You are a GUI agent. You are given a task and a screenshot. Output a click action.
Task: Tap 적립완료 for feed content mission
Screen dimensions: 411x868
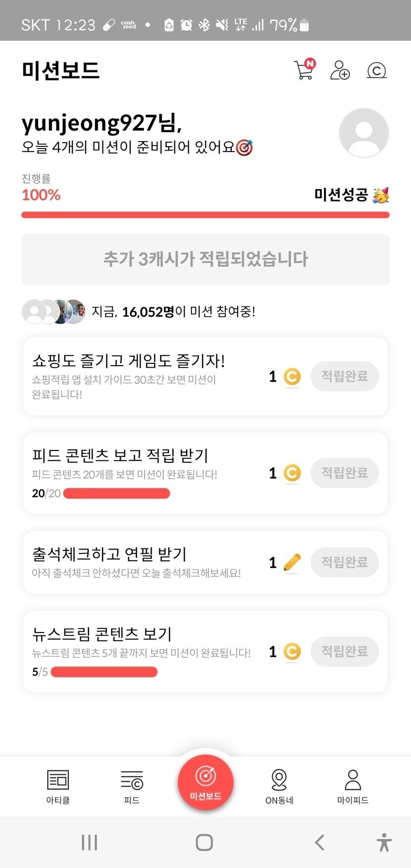345,473
